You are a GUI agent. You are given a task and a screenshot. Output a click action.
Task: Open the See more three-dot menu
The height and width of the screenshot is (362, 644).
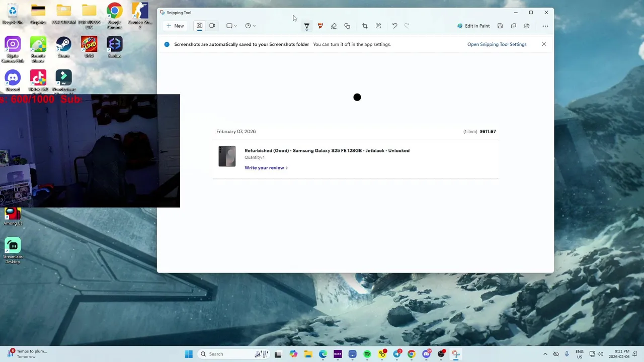[545, 26]
